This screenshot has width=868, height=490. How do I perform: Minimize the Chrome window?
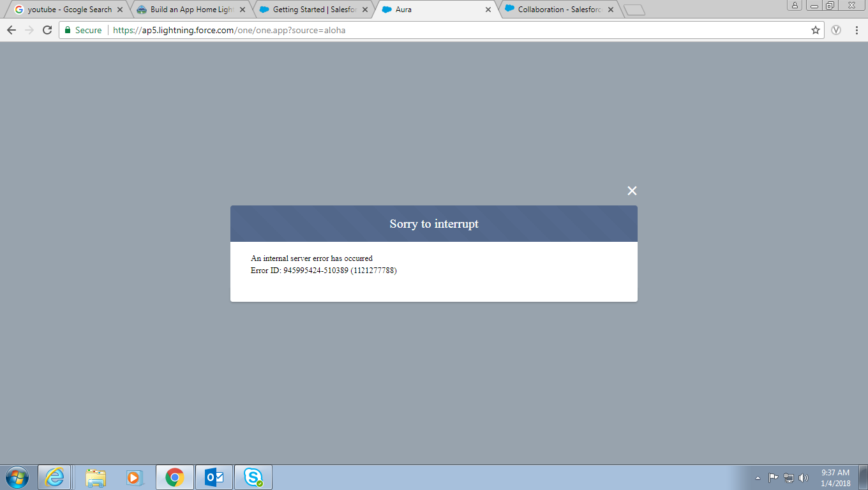click(814, 5)
